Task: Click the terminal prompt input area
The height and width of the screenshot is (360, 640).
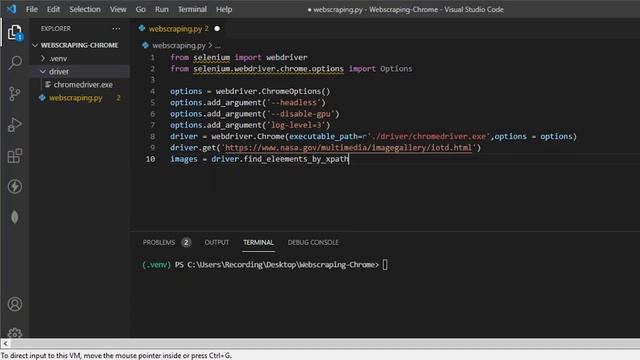Action: coord(385,265)
